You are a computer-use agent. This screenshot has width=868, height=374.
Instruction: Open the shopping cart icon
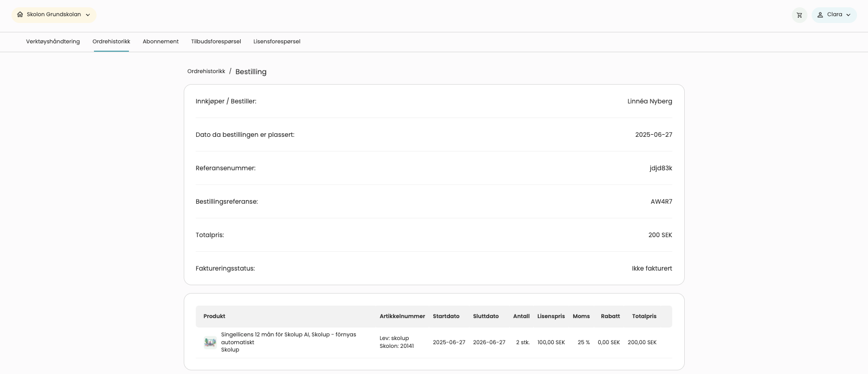[x=799, y=15]
